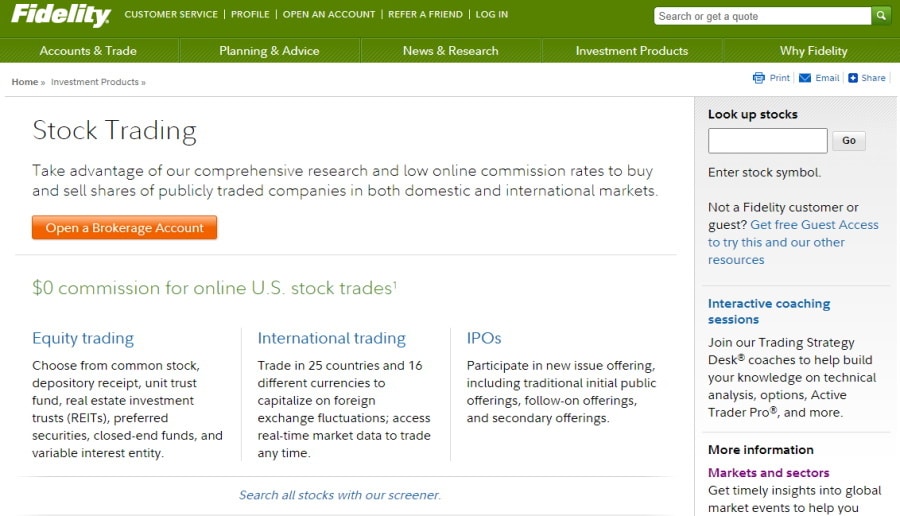
Task: Click the Email envelope icon
Action: pos(805,78)
